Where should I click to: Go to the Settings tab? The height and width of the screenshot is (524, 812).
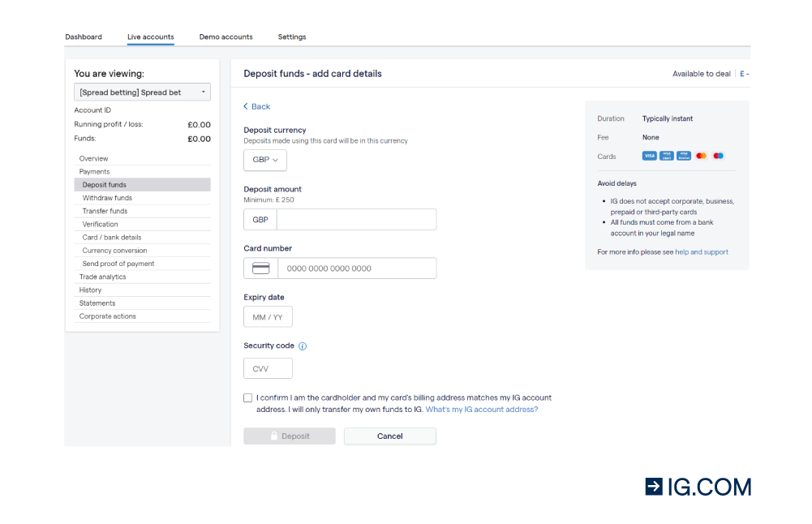pos(292,37)
